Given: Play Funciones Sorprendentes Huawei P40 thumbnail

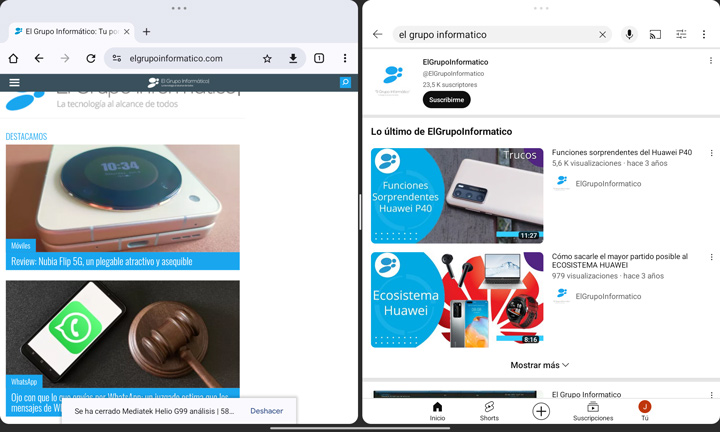Looking at the screenshot, I should pyautogui.click(x=457, y=196).
